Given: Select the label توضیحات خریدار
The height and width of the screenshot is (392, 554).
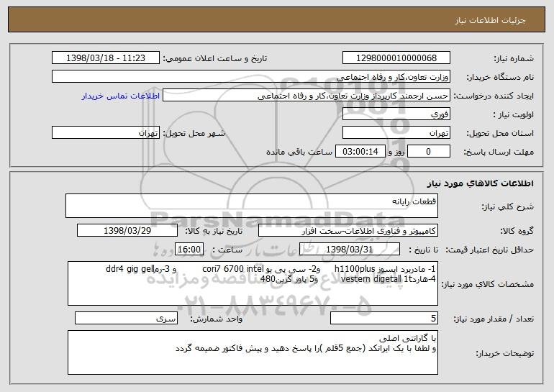Looking at the screenshot, I should tap(504, 353).
